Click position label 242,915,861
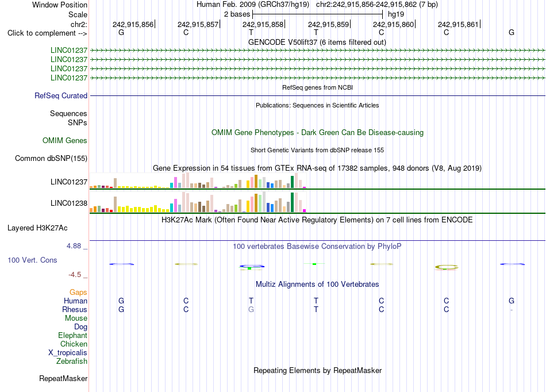 click(458, 24)
